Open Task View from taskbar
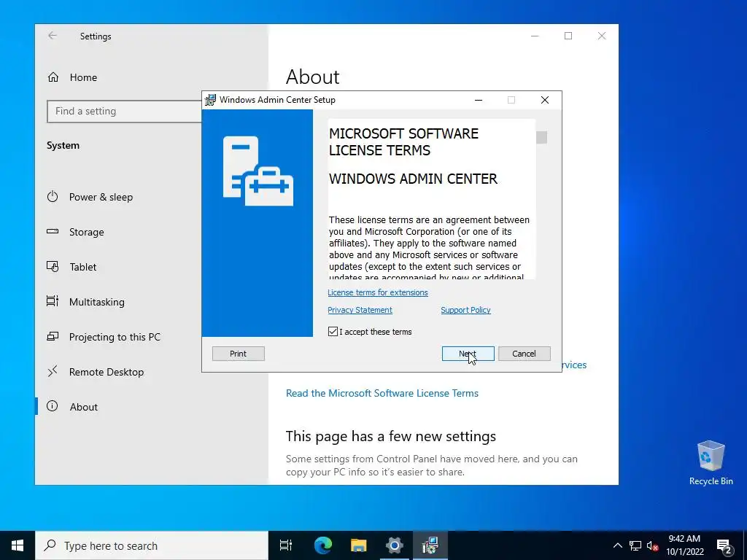The width and height of the screenshot is (747, 560). tap(286, 545)
